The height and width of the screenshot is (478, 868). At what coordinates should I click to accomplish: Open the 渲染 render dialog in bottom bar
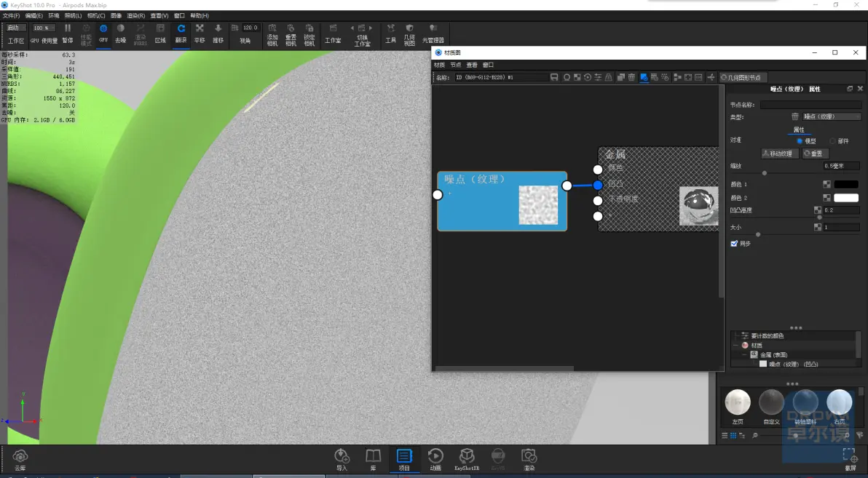(529, 460)
